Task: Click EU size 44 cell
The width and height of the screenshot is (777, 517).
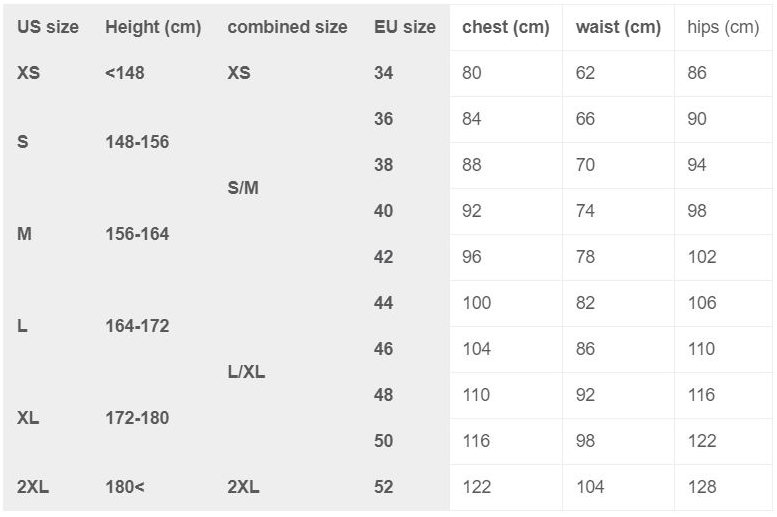Action: pyautogui.click(x=384, y=303)
